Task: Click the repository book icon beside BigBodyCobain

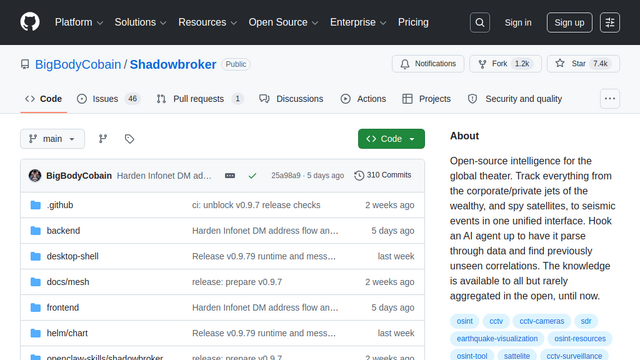Action: [x=25, y=64]
